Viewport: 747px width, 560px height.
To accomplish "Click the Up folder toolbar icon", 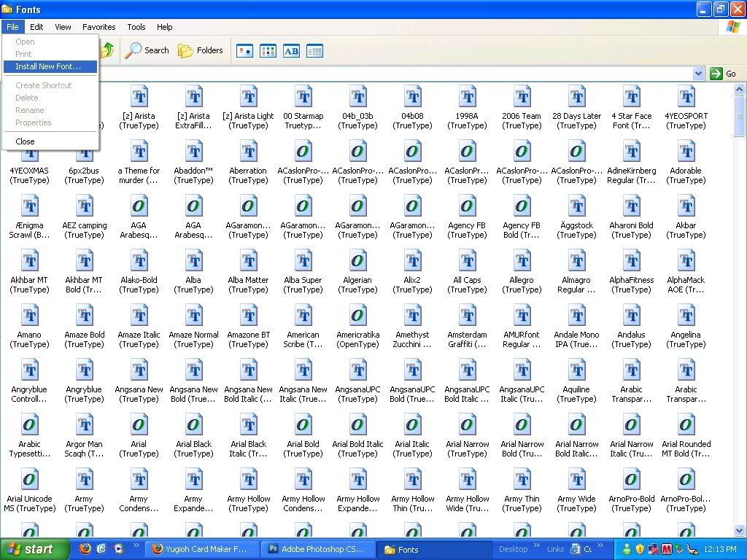I will point(108,50).
